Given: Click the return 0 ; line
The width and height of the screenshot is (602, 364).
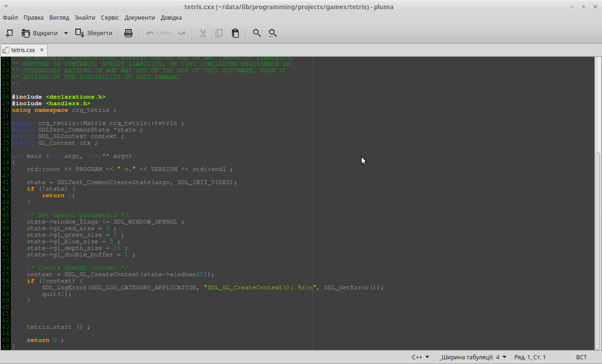Looking at the screenshot, I should pos(45,340).
